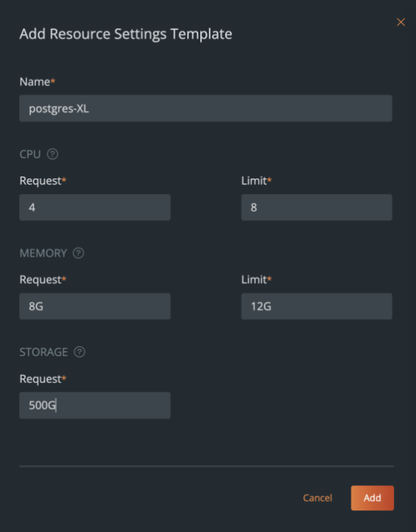Click the Request label under Memory

pos(41,280)
